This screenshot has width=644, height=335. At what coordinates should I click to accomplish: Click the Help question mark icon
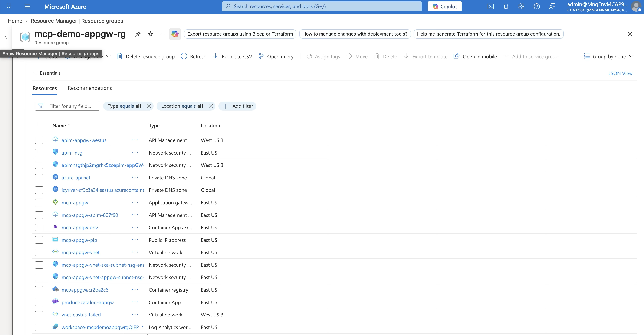pyautogui.click(x=536, y=7)
